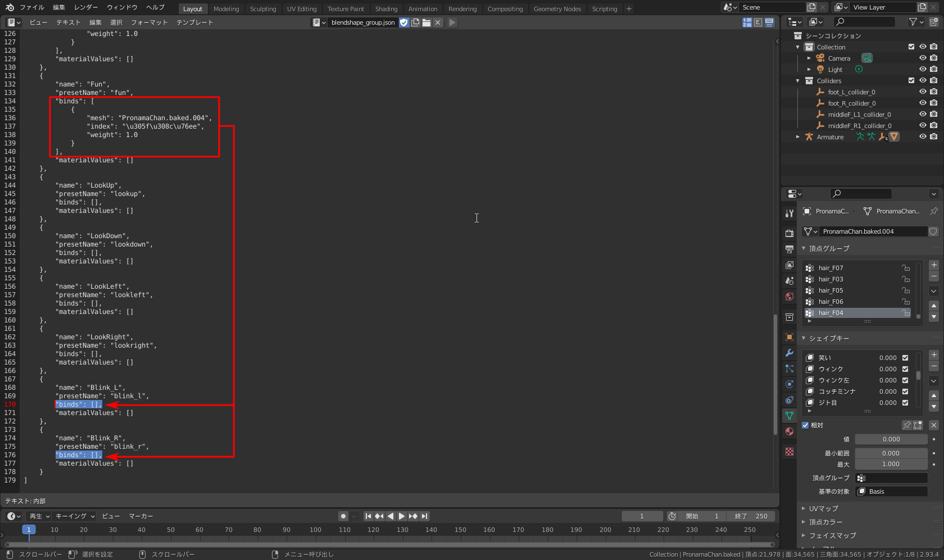Toggle the Collection exclude checkbox
Screen dimensions: 944x560
pos(911,47)
